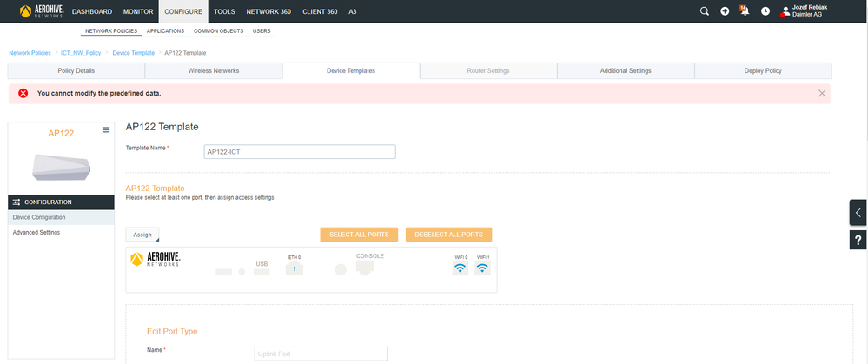
Task: Select the WIFI 1 radio icon
Action: [x=482, y=268]
